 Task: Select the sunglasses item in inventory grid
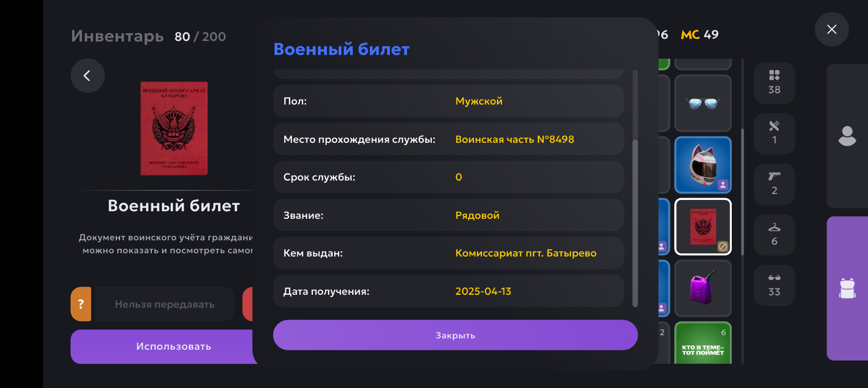(x=703, y=103)
